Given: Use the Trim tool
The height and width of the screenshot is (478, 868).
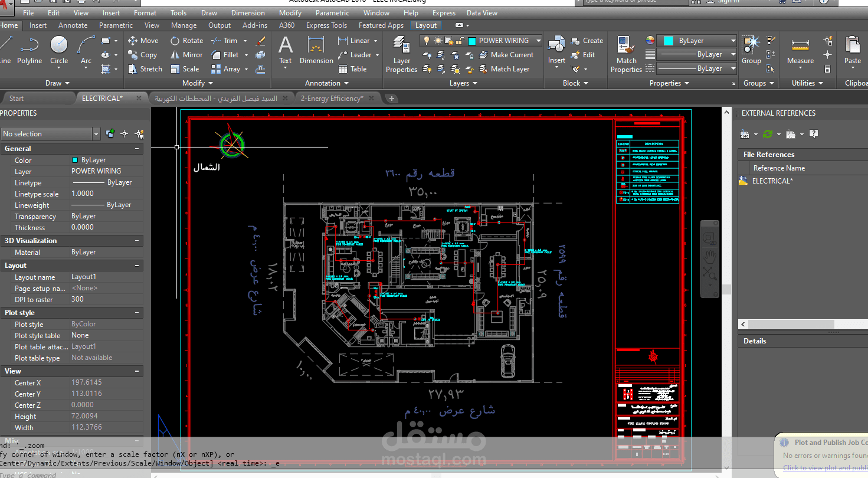Looking at the screenshot, I should pyautogui.click(x=224, y=41).
